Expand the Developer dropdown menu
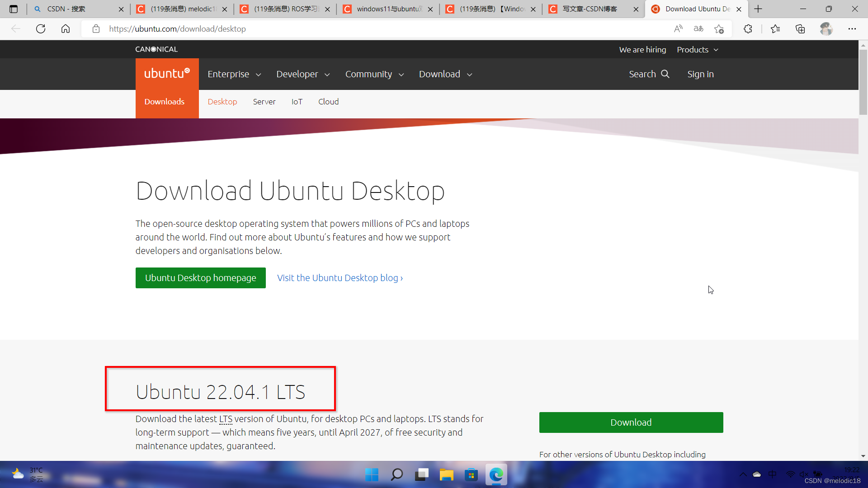 [303, 74]
